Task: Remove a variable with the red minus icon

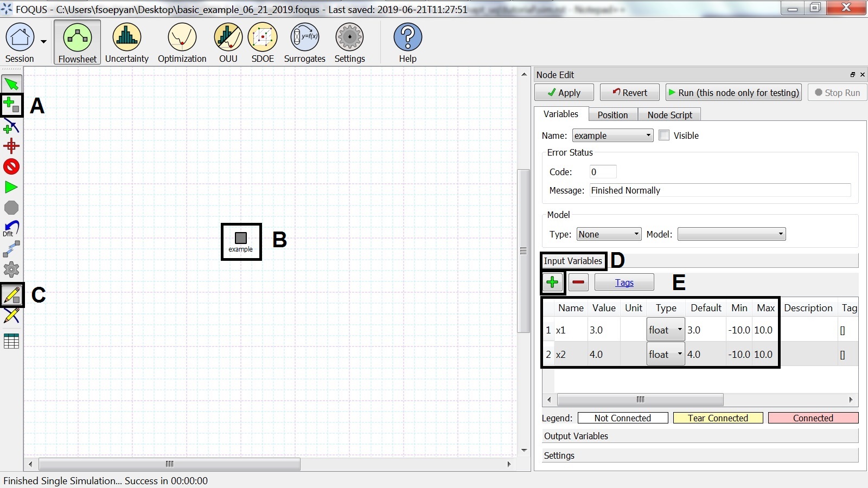Action: pyautogui.click(x=578, y=282)
